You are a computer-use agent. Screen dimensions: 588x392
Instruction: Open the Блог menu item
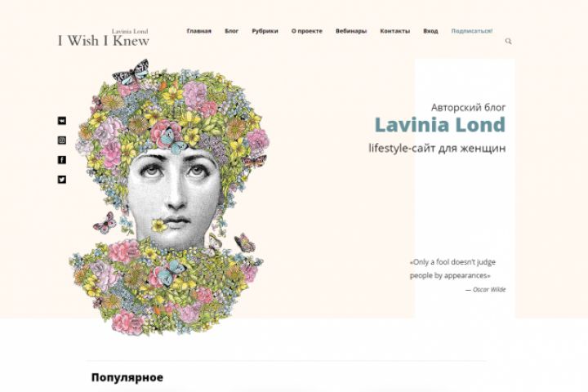pos(231,31)
